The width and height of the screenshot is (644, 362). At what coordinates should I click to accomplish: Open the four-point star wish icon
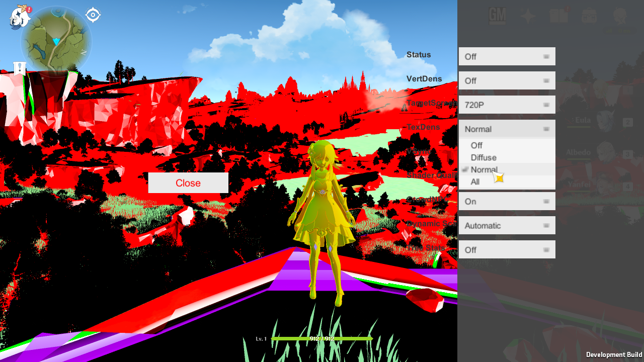coord(528,16)
